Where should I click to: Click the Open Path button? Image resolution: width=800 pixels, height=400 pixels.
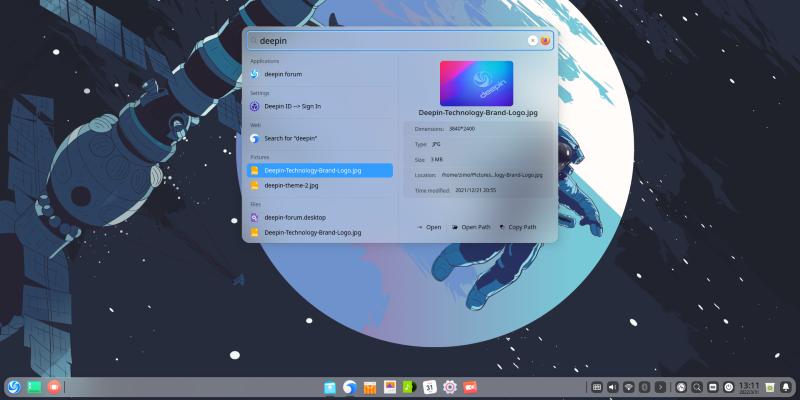coord(471,227)
